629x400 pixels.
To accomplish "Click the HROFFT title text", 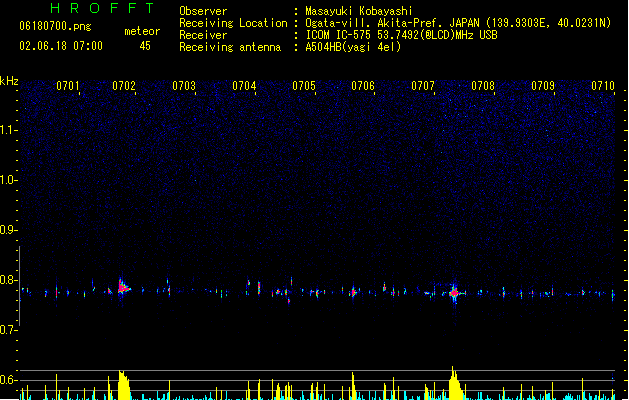I will point(103,8).
